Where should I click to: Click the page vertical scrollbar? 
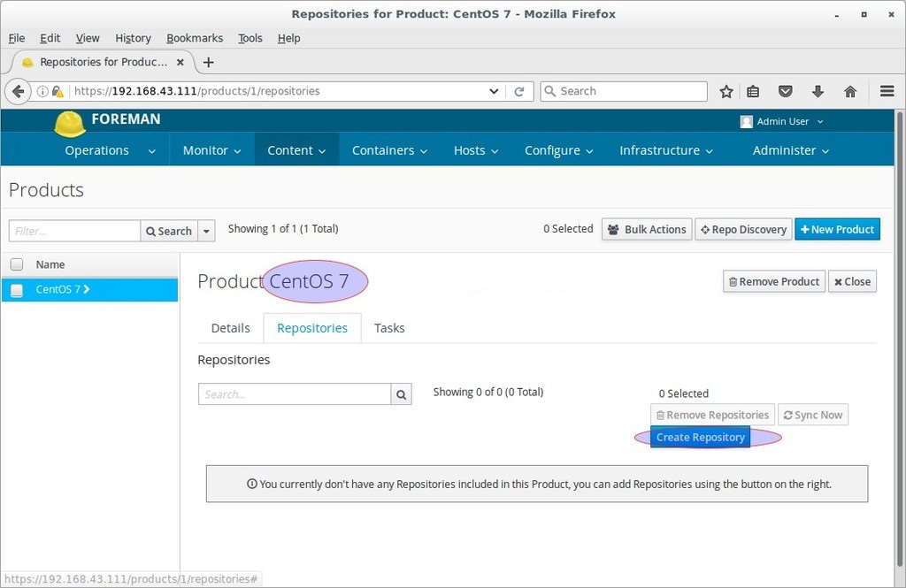click(900, 340)
